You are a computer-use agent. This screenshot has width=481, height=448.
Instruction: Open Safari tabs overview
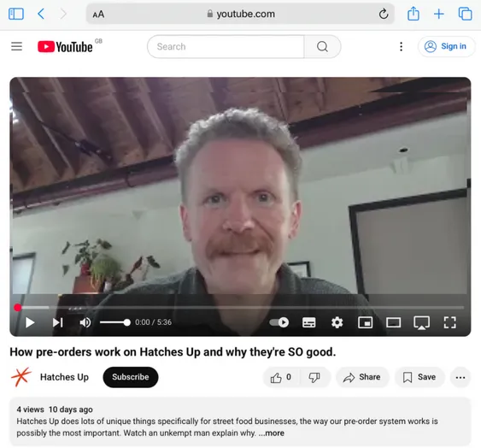(x=465, y=14)
